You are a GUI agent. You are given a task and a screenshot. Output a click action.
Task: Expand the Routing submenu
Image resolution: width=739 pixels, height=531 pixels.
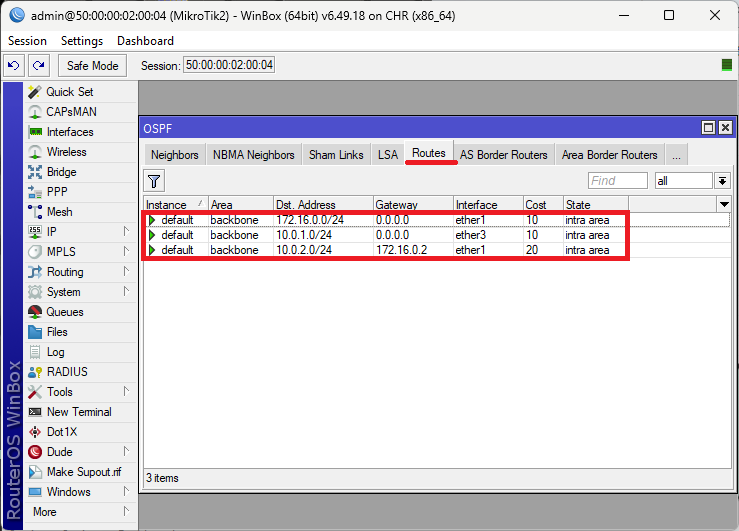point(65,272)
